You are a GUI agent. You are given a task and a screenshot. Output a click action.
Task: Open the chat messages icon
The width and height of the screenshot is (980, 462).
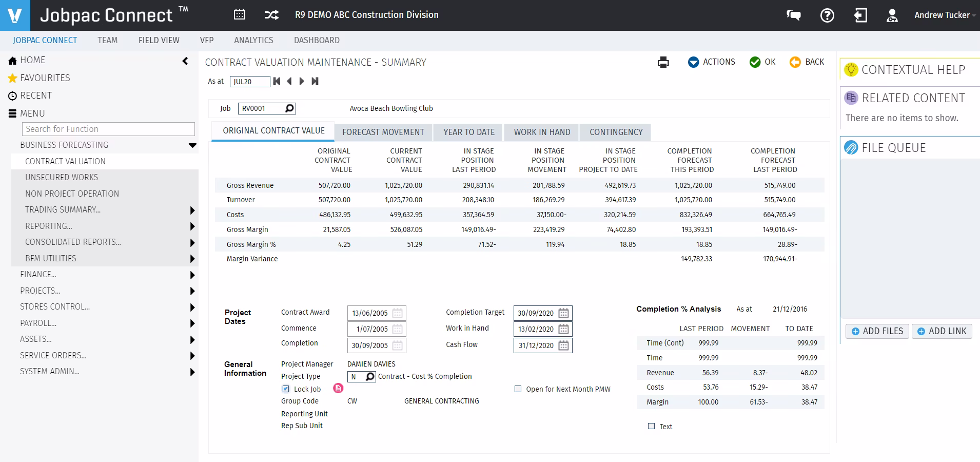click(793, 15)
